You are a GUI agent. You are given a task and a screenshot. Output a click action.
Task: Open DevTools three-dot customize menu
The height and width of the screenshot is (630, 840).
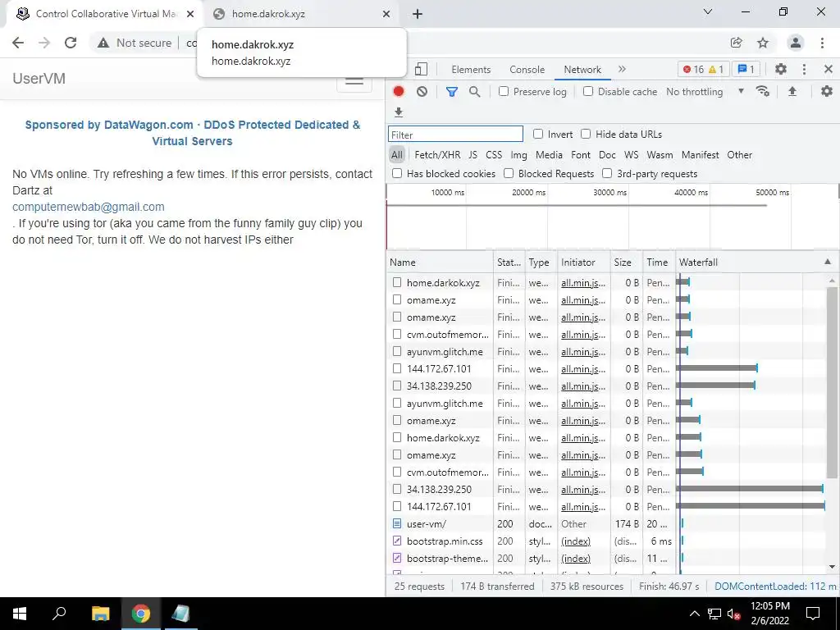pos(804,69)
